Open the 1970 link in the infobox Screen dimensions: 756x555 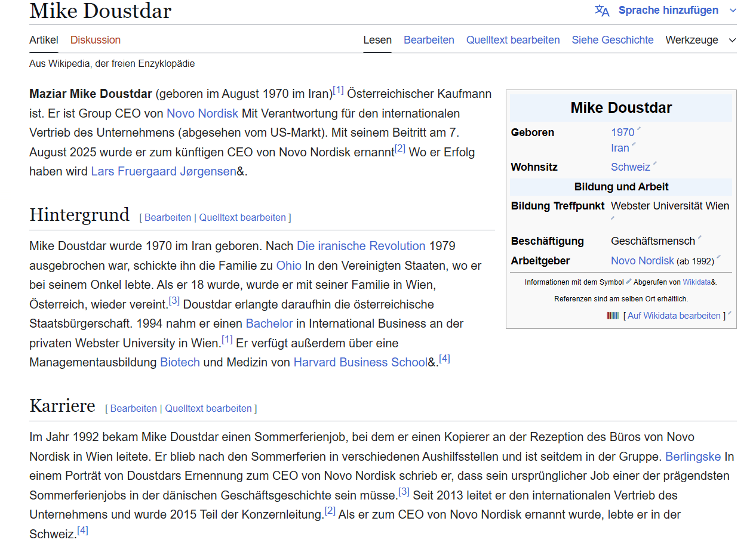click(623, 132)
